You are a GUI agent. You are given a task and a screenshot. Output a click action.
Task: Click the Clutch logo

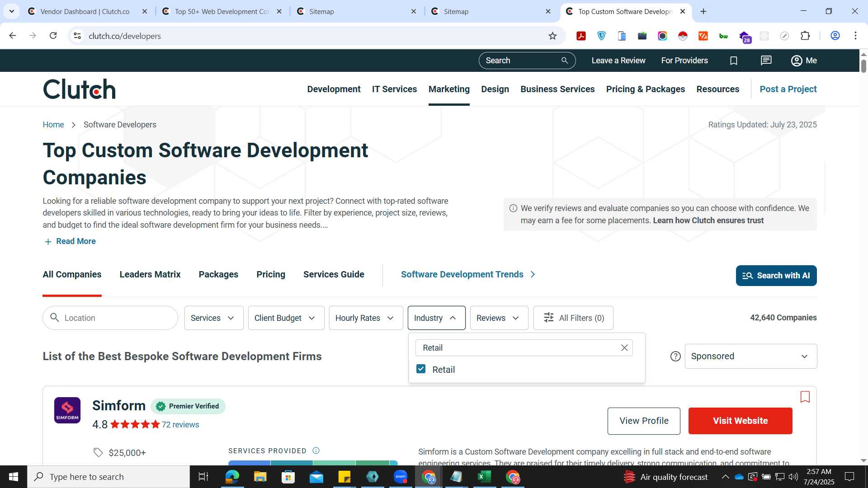tap(79, 89)
